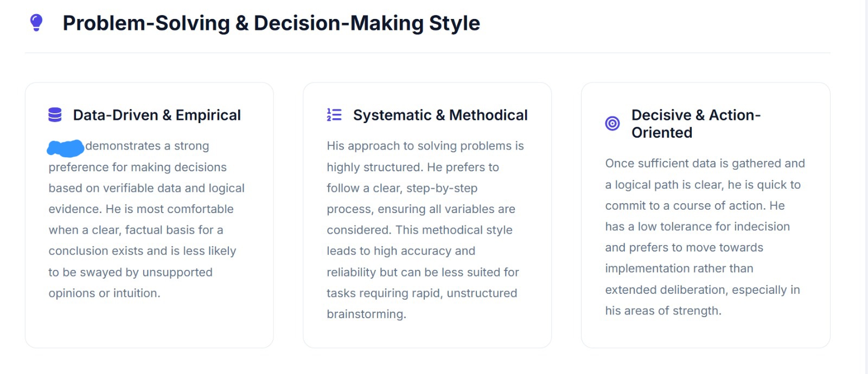Click the paragraph starting 'Once sufficient data is gathered'
Screen dimensions: 868x374
tap(705, 237)
